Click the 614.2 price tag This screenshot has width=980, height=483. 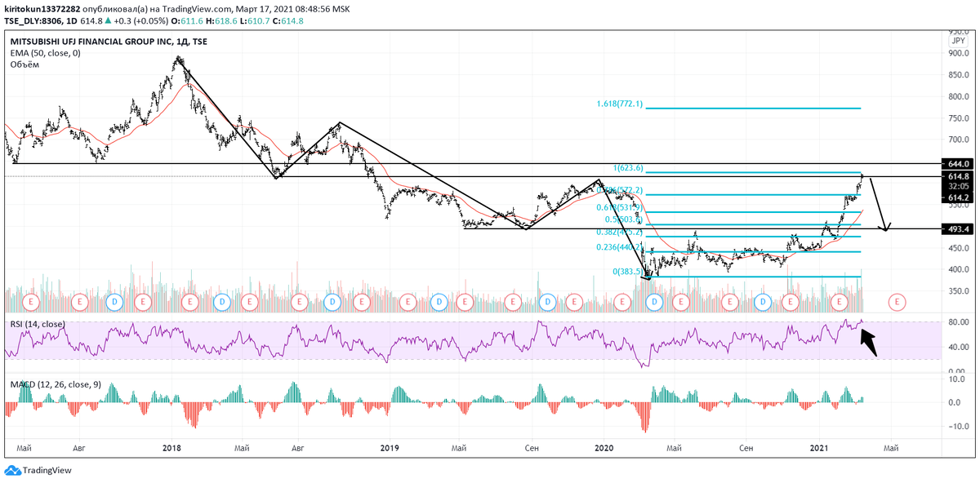click(x=957, y=197)
